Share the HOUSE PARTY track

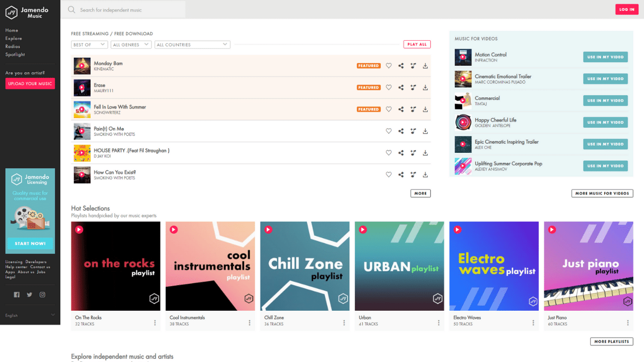coord(401,153)
